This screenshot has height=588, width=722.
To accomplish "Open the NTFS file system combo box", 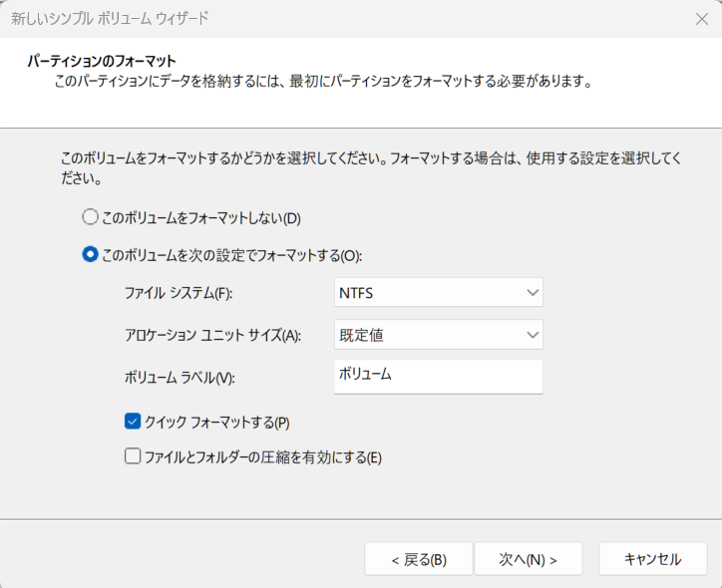I will 439,293.
